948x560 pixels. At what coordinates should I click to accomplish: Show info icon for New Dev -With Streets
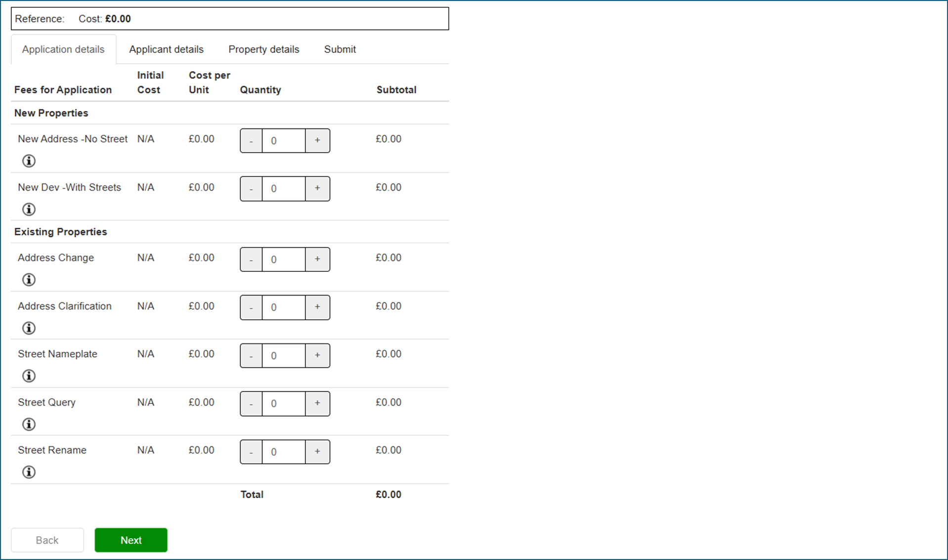29,209
